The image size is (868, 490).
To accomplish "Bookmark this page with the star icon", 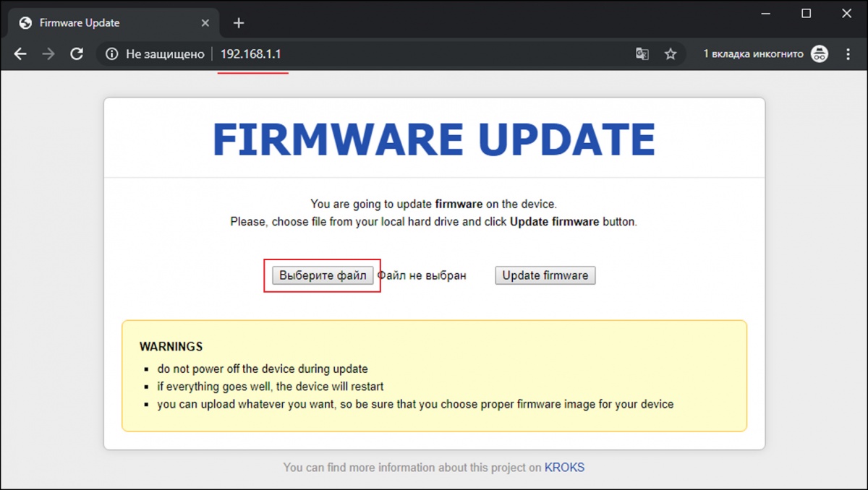I will [671, 54].
